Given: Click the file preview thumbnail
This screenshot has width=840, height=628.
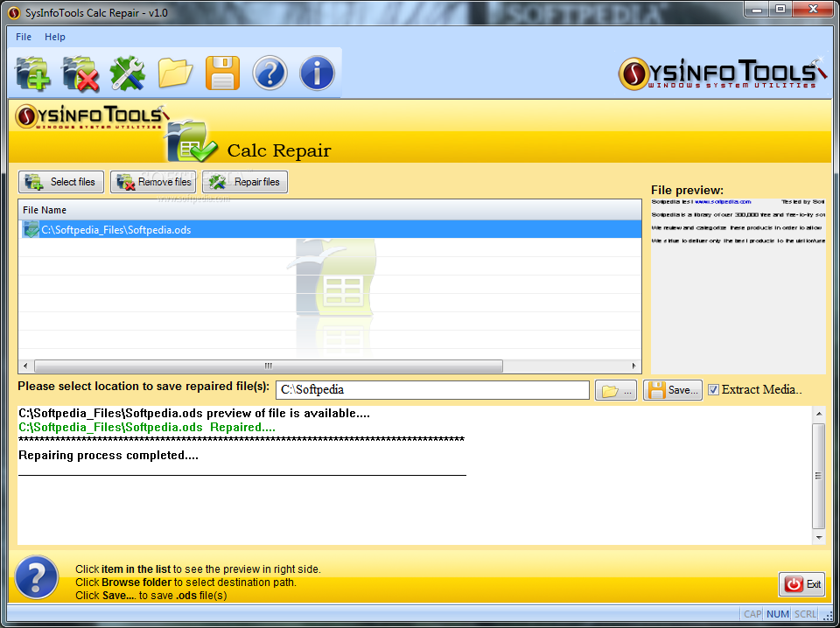Looking at the screenshot, I should pos(738,286).
